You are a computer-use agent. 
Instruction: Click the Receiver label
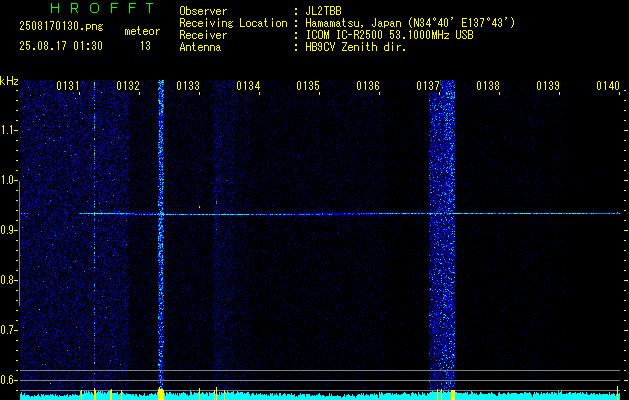(x=203, y=35)
